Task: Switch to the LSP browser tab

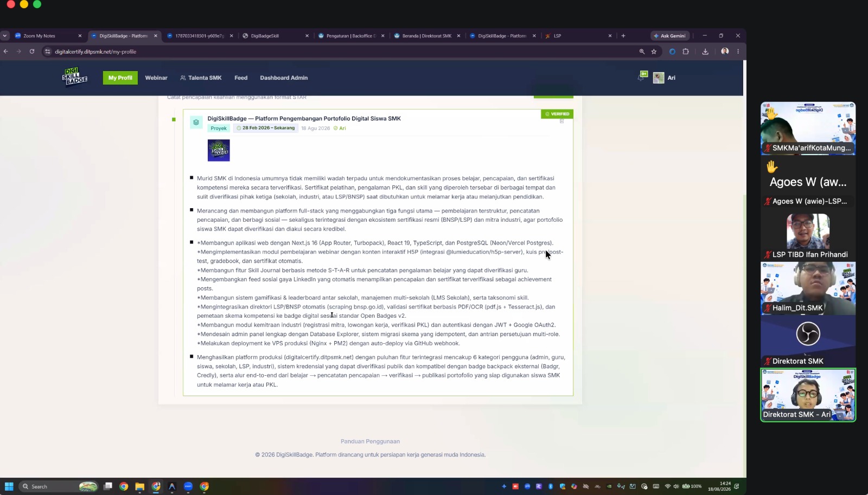Action: click(579, 36)
